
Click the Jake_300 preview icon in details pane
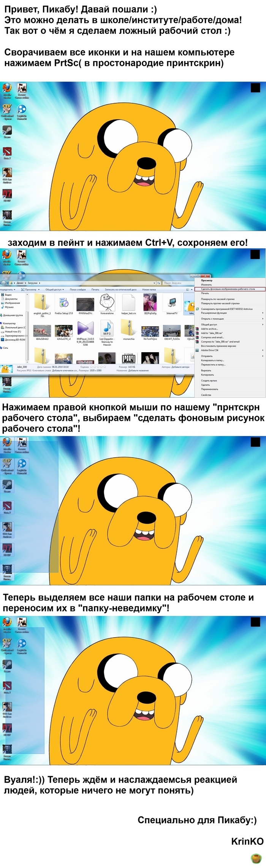click(x=6, y=369)
